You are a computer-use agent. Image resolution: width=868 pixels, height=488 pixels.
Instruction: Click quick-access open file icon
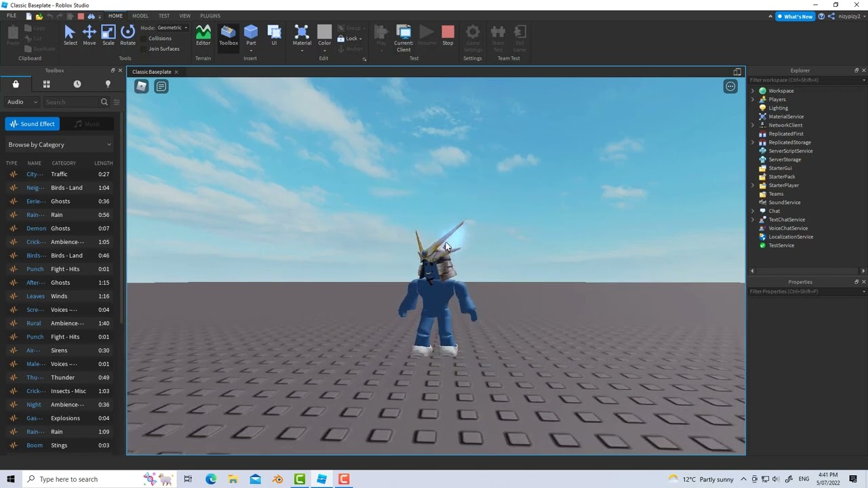point(39,16)
